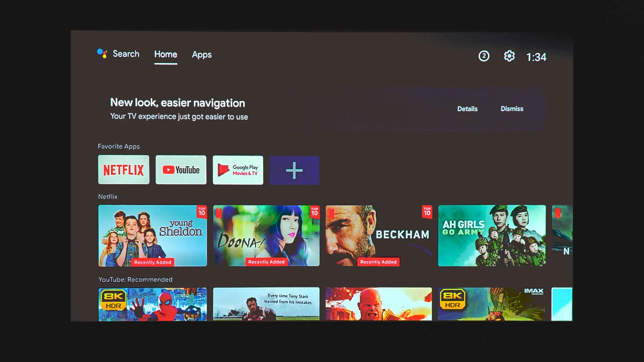Play the Tony Stark mistakes YouTube video
644x362 pixels.
(x=266, y=304)
